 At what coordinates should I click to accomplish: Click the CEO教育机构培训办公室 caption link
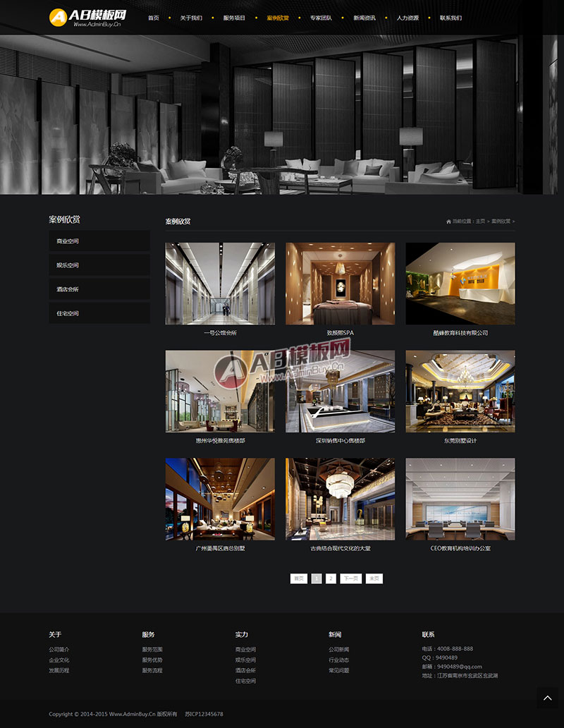(460, 548)
